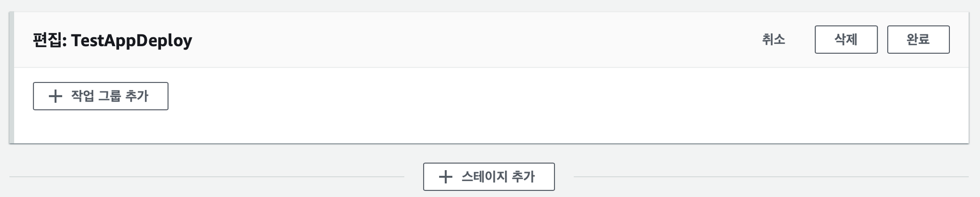Click the TestAppDeploy stage name text

pyautogui.click(x=132, y=40)
